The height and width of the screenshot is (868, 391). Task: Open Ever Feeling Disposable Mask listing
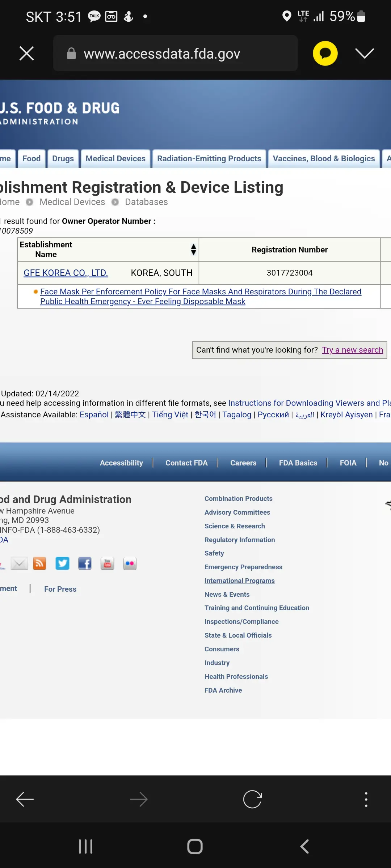[201, 297]
